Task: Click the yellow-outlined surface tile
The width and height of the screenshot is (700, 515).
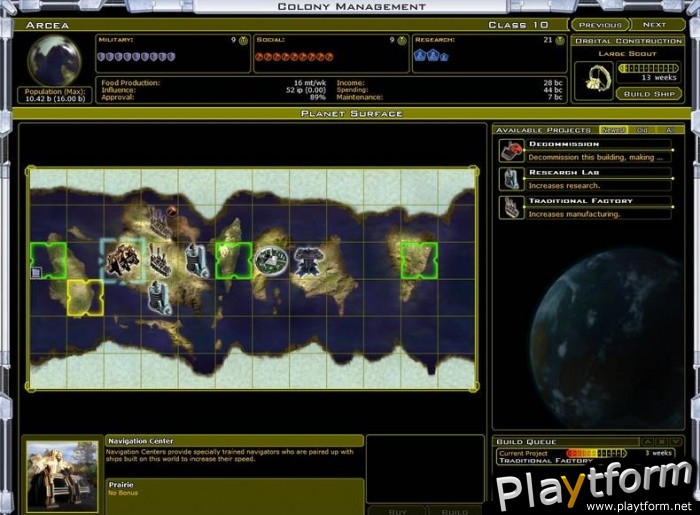Action: (x=85, y=298)
